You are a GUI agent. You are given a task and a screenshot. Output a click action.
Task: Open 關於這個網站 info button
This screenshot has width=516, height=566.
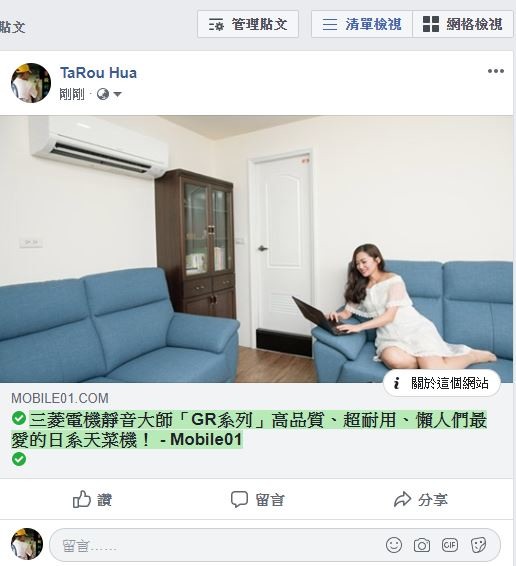tap(442, 383)
